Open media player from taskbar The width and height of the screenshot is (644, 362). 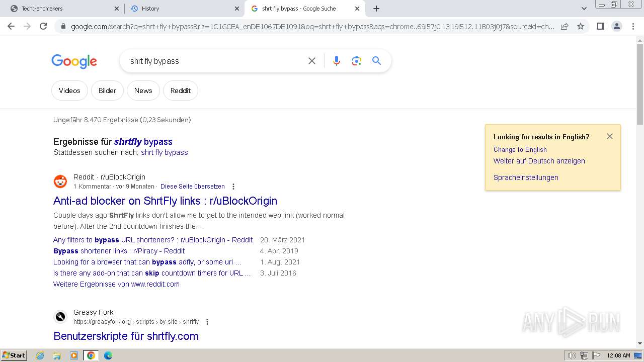coord(74,355)
